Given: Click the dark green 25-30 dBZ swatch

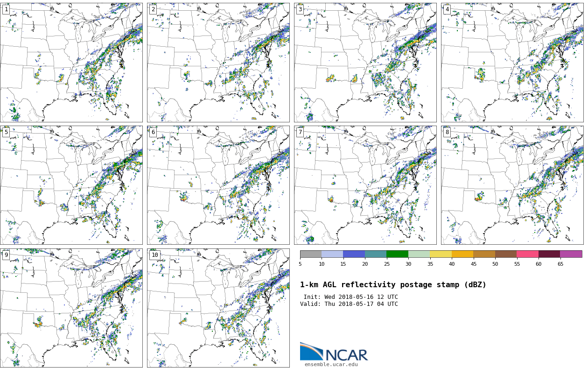Looking at the screenshot, I should 397,254.
